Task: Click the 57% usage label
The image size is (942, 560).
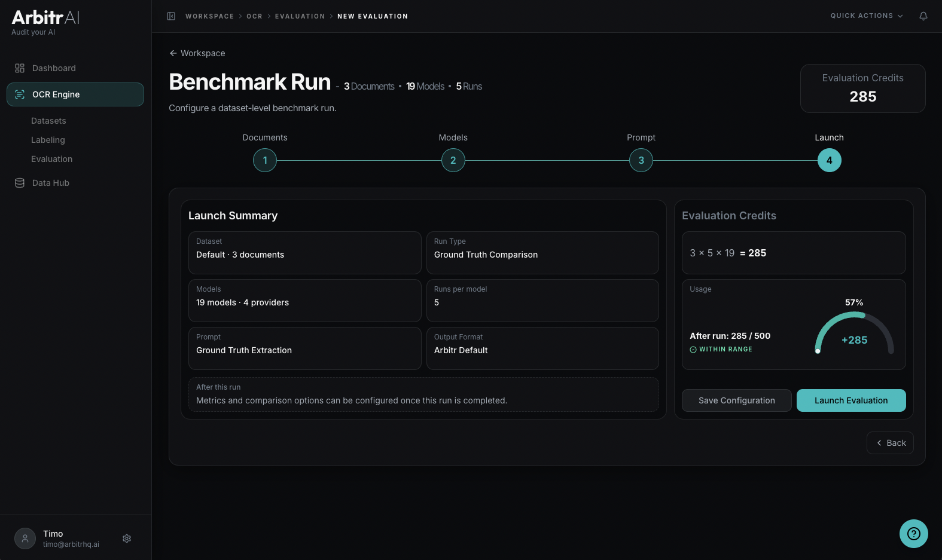Action: (854, 302)
